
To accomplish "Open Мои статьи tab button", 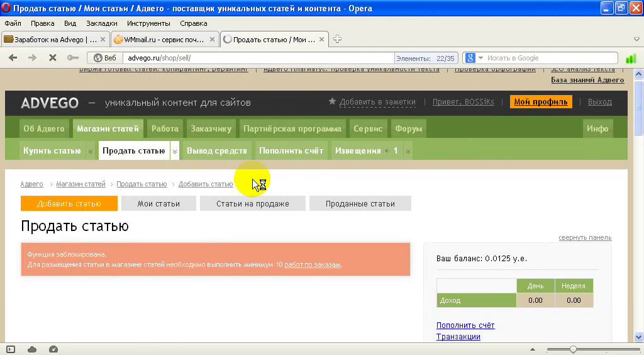I will click(158, 203).
